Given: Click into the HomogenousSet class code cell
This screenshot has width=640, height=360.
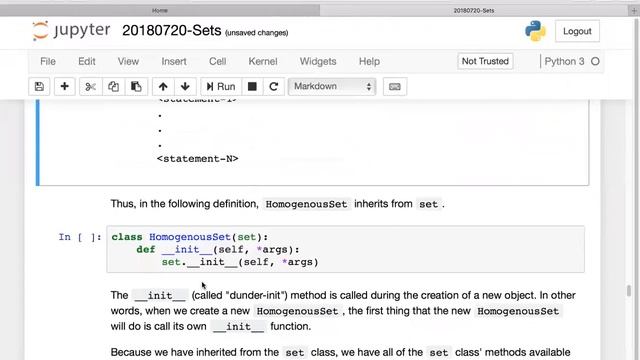Looking at the screenshot, I should (x=346, y=249).
